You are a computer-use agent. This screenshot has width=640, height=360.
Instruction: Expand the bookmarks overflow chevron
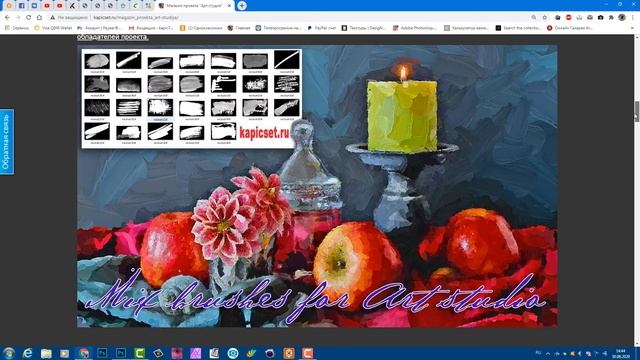(633, 28)
